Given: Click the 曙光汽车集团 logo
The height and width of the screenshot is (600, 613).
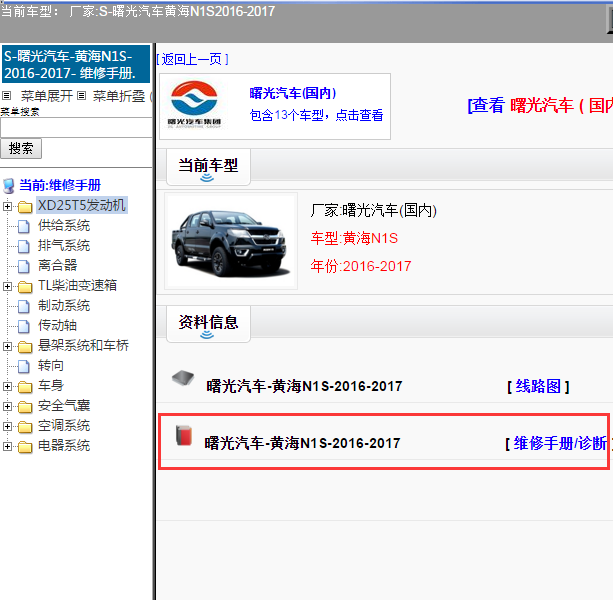Looking at the screenshot, I should point(194,105).
